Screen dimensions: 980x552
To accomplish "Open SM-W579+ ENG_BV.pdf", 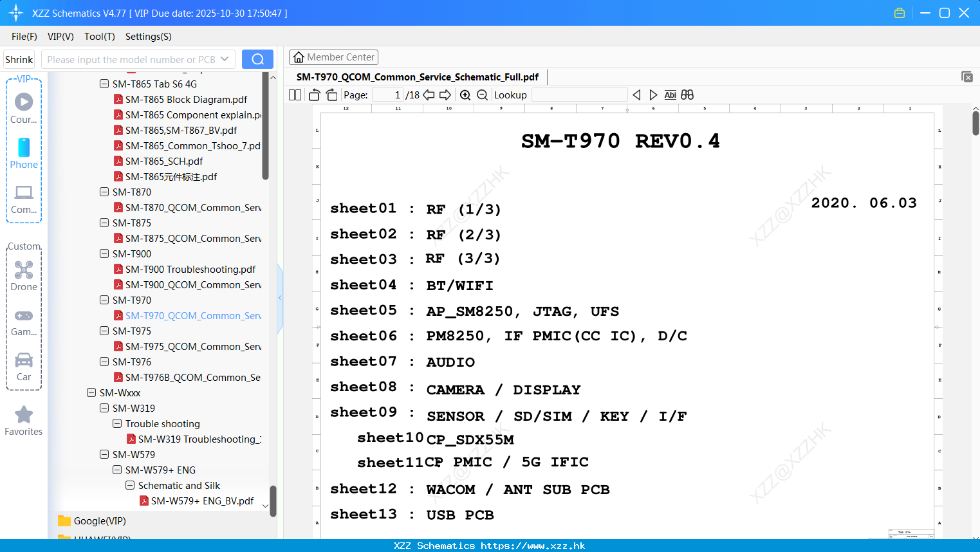I will click(x=202, y=501).
